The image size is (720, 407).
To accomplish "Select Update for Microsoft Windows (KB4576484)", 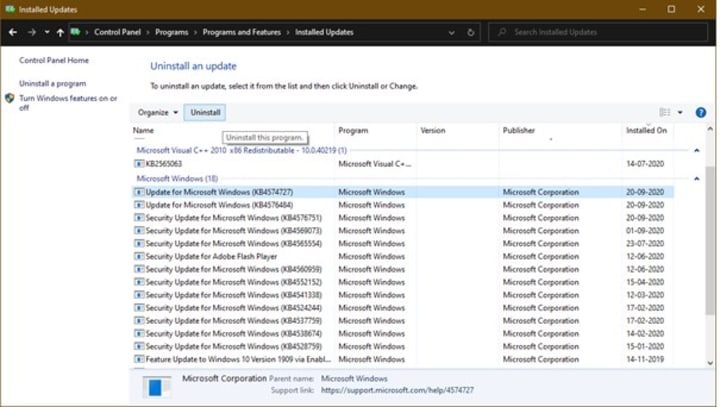I will 403,205.
